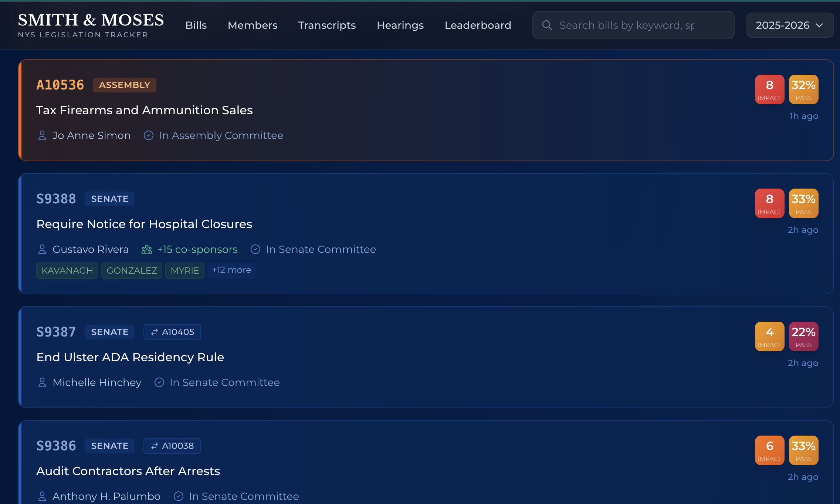Viewport: 840px width, 504px height.
Task: Click the search magnifier icon
Action: (547, 25)
